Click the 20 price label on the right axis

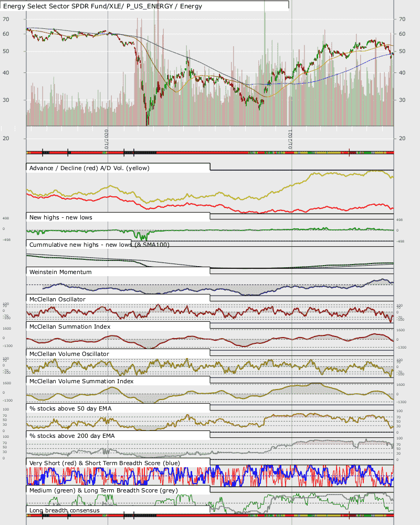[402, 138]
